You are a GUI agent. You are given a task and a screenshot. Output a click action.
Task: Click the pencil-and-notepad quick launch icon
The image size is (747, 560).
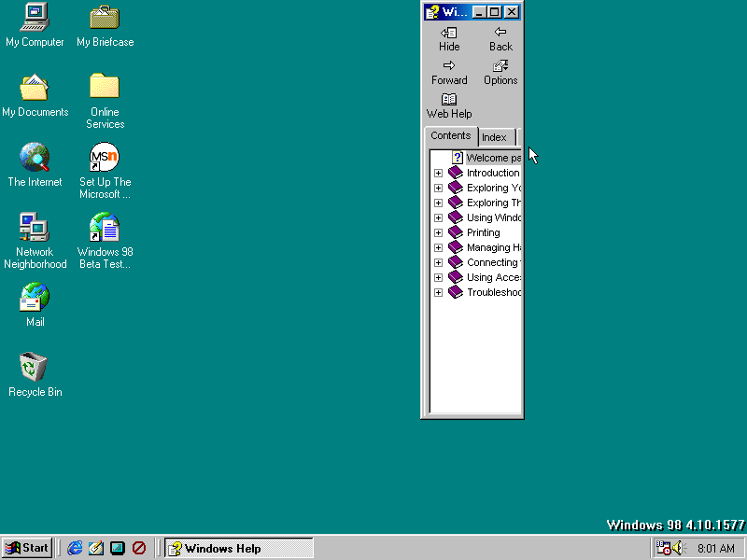[x=96, y=548]
